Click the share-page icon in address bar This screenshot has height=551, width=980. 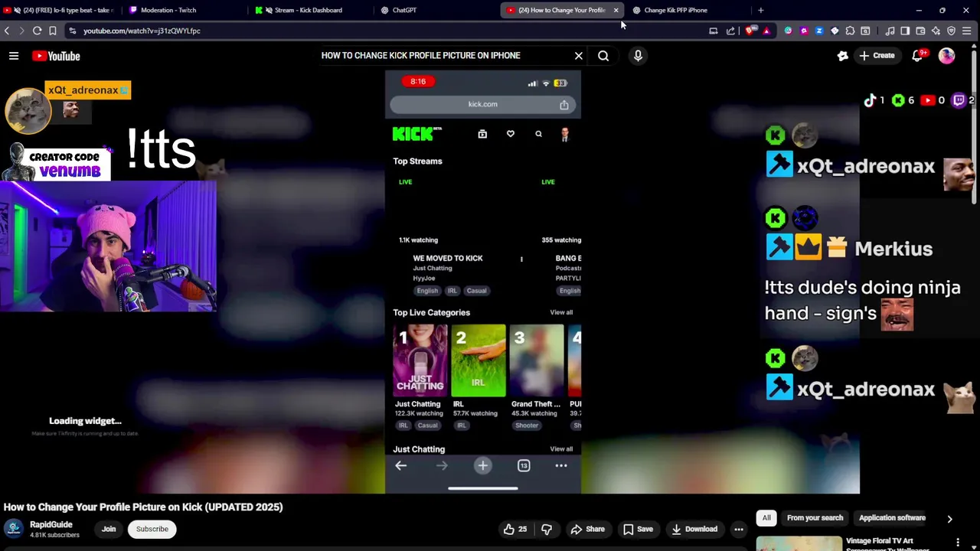[730, 31]
